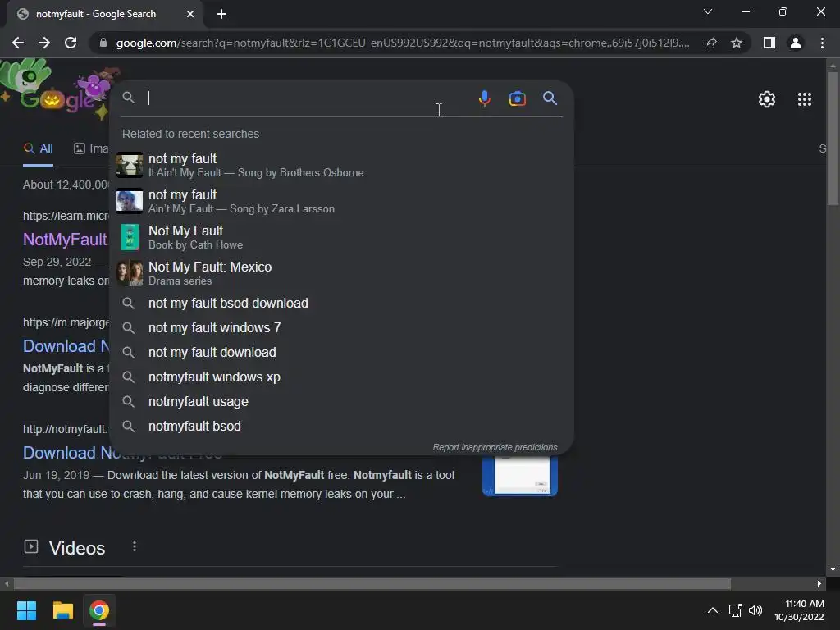Search by image with the camera icon
The height and width of the screenshot is (630, 840).
(x=517, y=98)
